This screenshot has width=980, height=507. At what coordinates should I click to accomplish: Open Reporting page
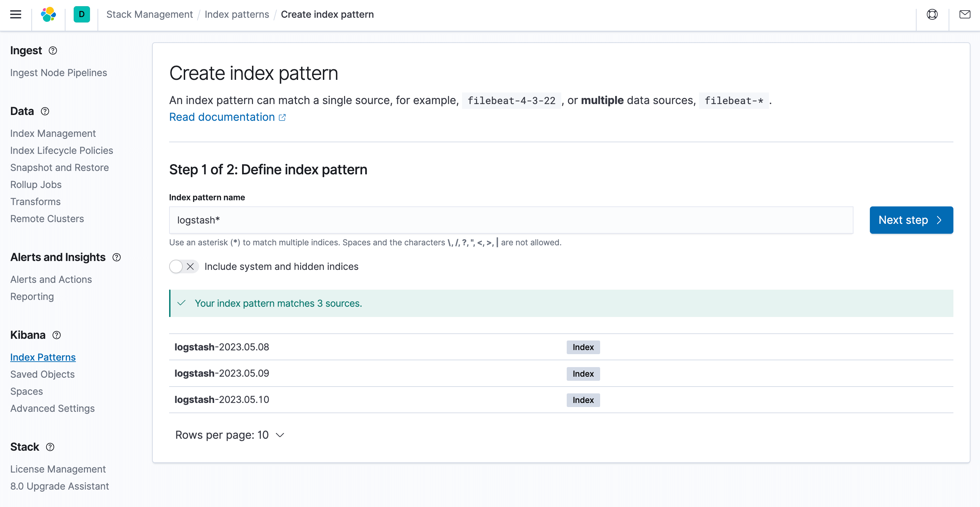pyautogui.click(x=32, y=297)
